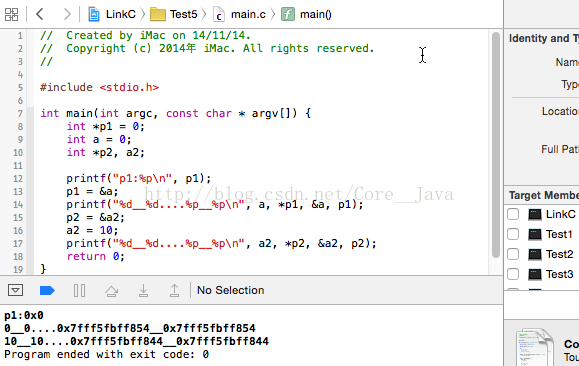The image size is (579, 366).
Task: Click the No Selection debug label
Action: [230, 290]
